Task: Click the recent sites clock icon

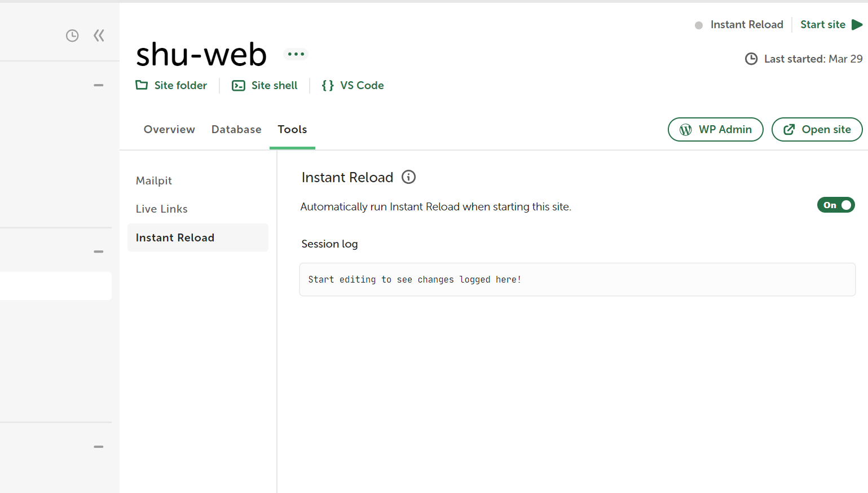Action: click(x=72, y=36)
